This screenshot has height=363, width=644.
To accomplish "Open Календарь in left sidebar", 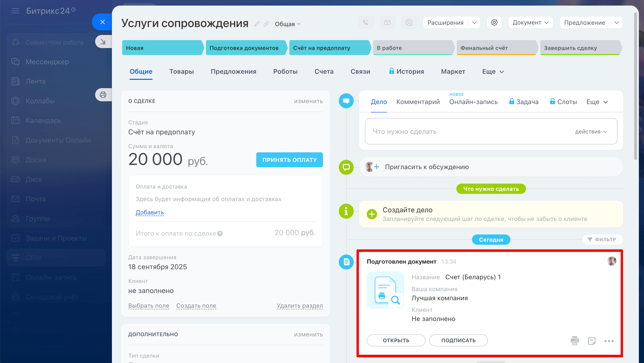I will [44, 121].
